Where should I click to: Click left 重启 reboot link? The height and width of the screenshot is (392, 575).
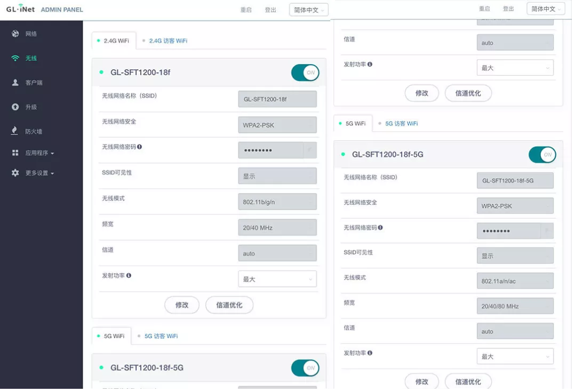tap(246, 10)
